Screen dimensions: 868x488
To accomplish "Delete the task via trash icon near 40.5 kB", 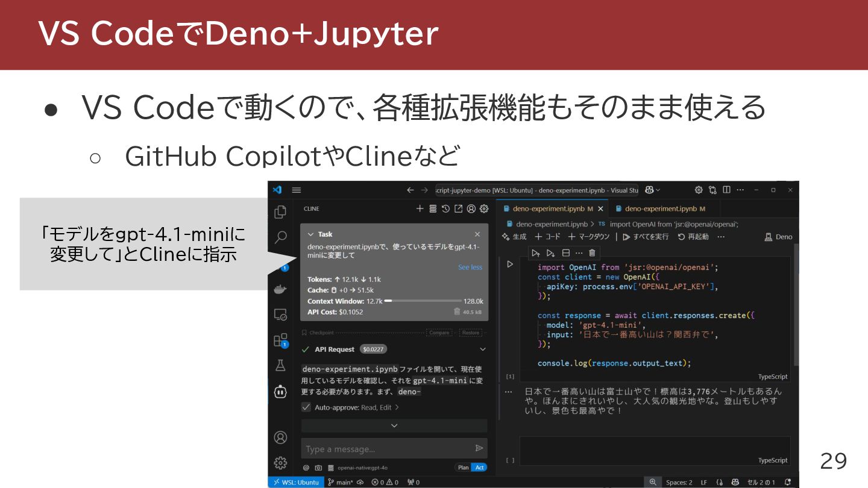I will (x=457, y=311).
